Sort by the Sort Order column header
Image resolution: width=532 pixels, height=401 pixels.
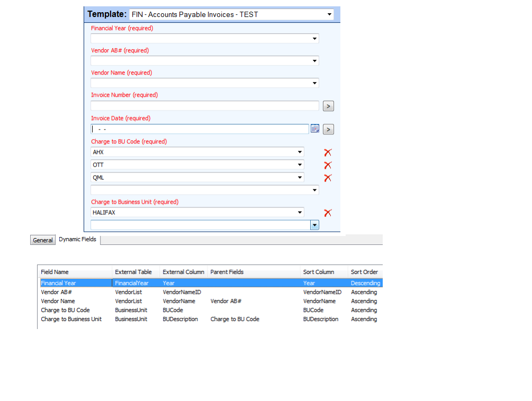tap(365, 272)
